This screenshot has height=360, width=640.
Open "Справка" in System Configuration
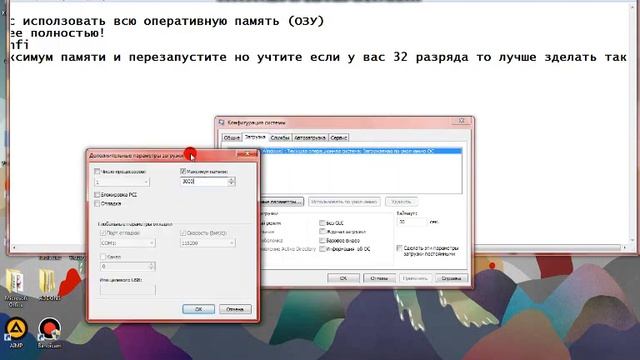tap(451, 278)
